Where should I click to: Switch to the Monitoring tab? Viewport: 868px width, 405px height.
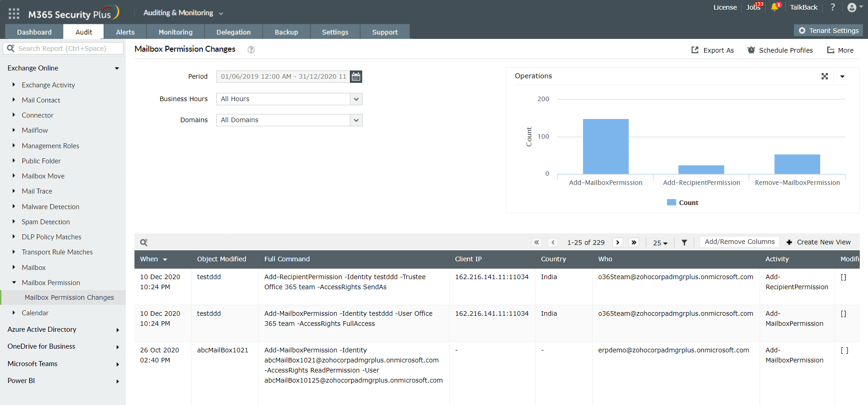(176, 32)
